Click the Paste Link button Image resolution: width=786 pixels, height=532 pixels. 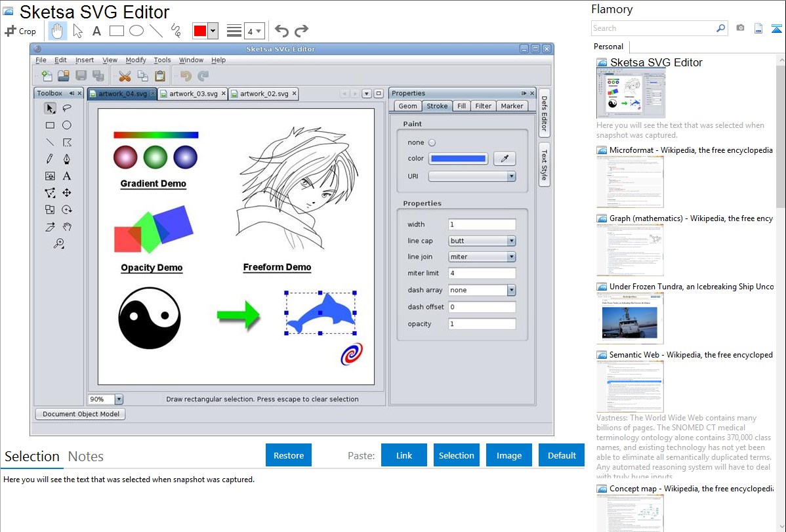404,455
